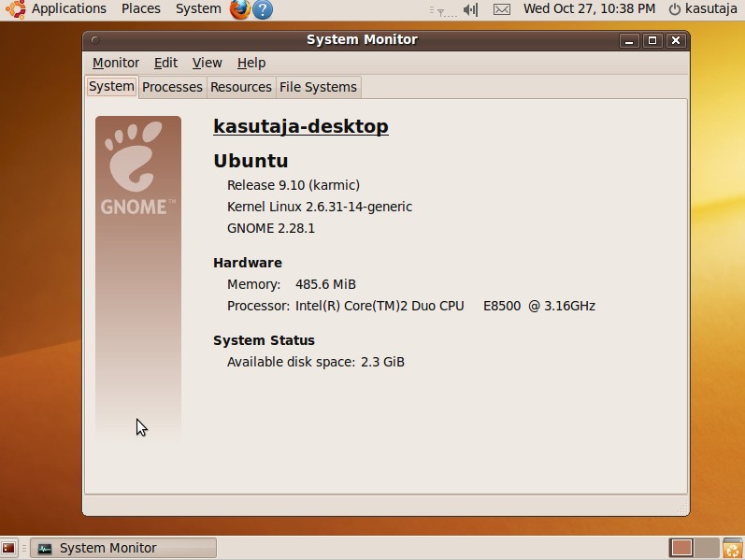Click the System Monitor title bar text
This screenshot has height=560, width=745.
pyautogui.click(x=362, y=39)
